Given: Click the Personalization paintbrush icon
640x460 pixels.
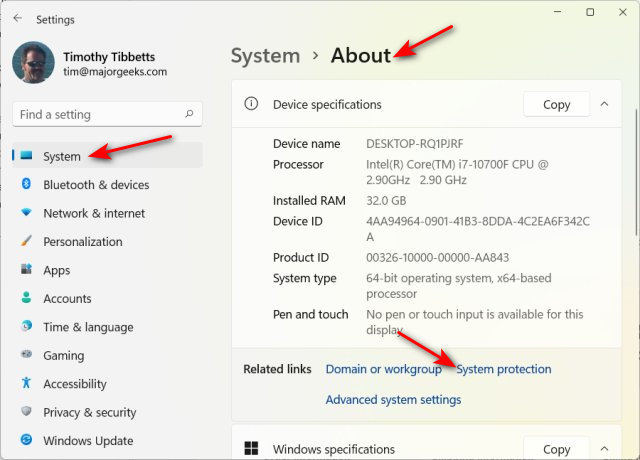Looking at the screenshot, I should pos(26,242).
